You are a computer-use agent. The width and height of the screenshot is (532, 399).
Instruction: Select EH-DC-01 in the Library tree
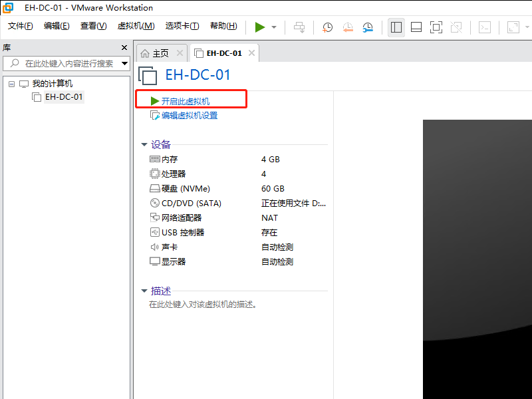pos(63,96)
